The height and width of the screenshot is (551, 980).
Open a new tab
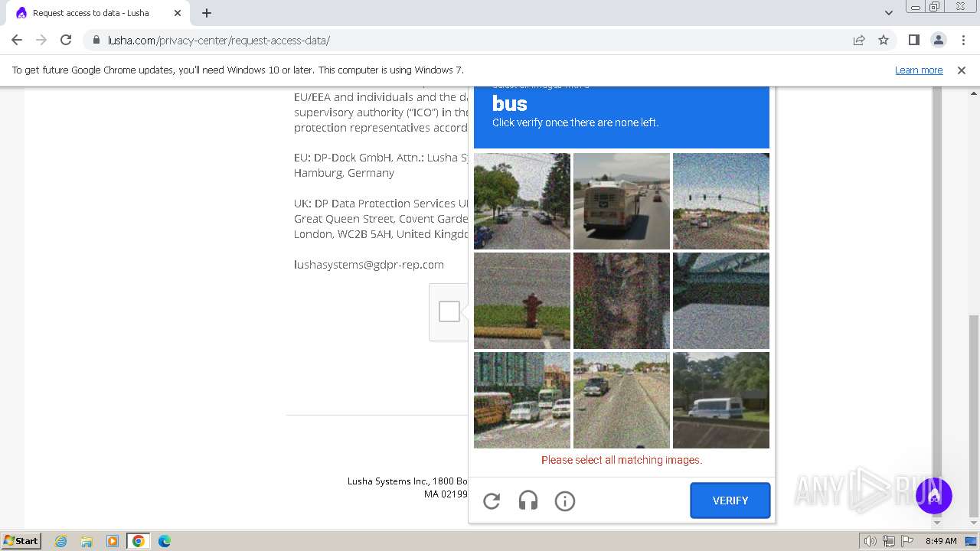207,13
